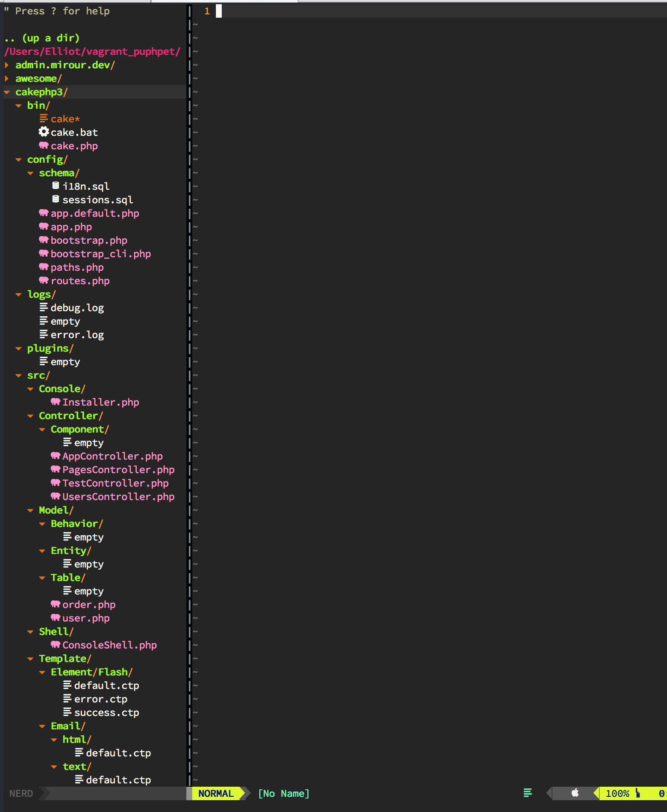The width and height of the screenshot is (667, 812).
Task: Open the html/ folder entry
Action: 77,739
